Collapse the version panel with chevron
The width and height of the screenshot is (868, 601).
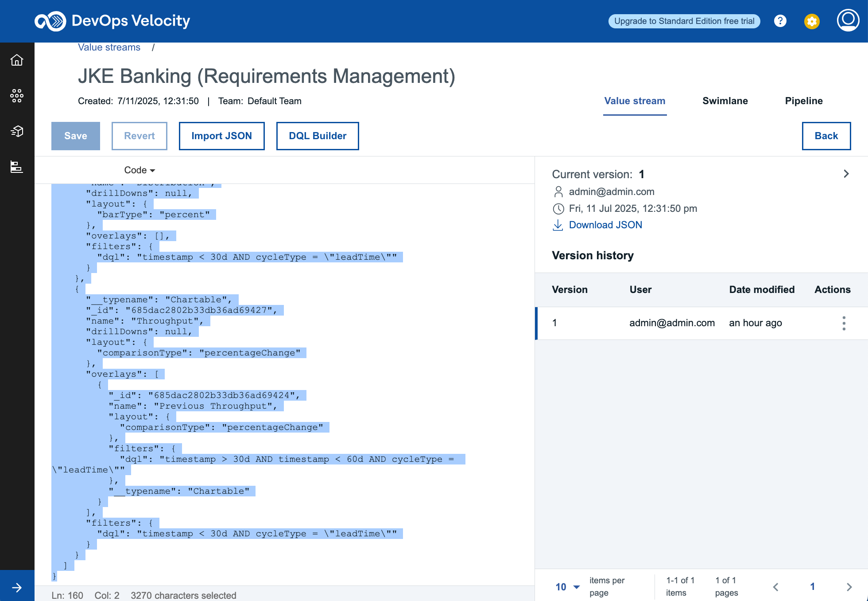click(x=846, y=174)
